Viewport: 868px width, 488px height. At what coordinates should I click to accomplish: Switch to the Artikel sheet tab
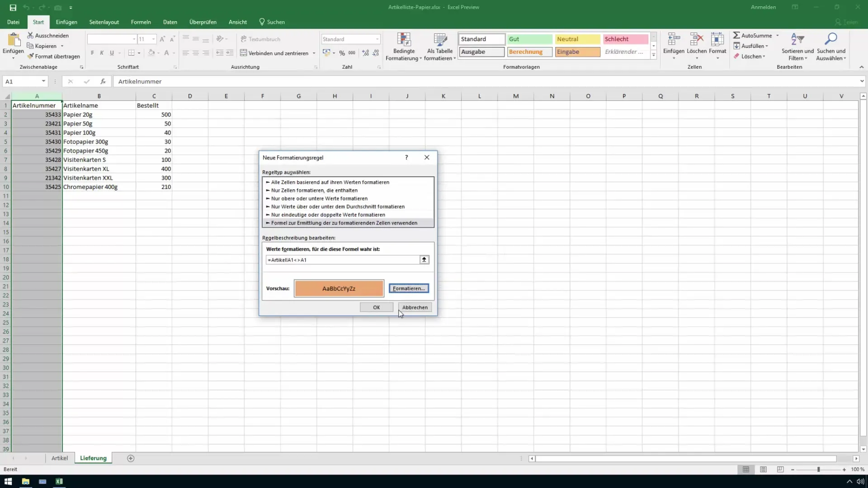pos(60,458)
